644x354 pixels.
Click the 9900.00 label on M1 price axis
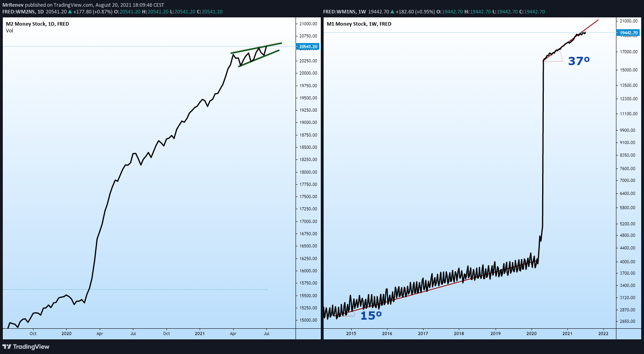pos(627,130)
